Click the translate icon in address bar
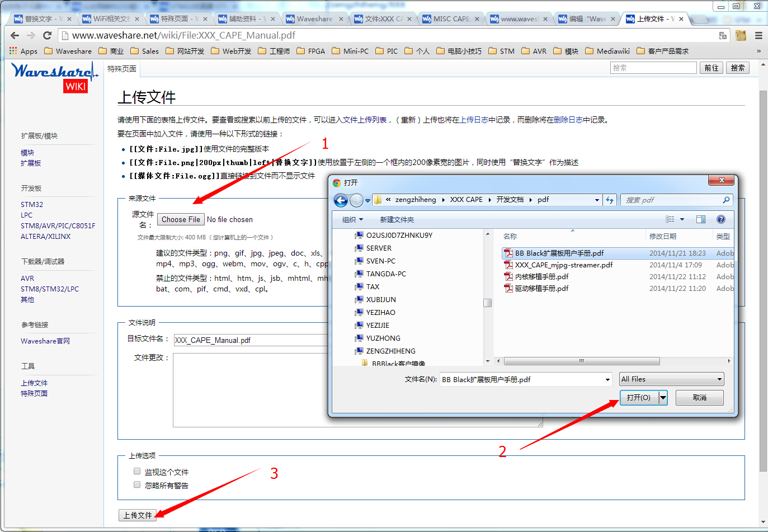Viewport: 768px width, 532px height. pyautogui.click(x=723, y=35)
